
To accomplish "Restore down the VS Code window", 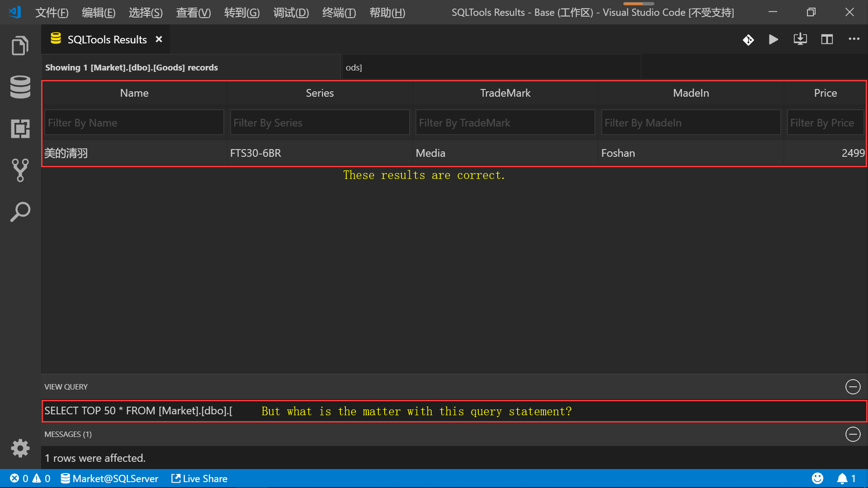I will point(811,12).
